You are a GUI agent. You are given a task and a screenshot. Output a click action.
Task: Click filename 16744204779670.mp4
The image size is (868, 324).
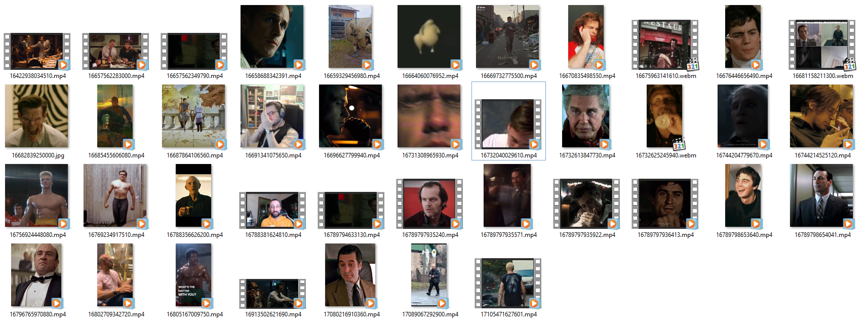[744, 155]
